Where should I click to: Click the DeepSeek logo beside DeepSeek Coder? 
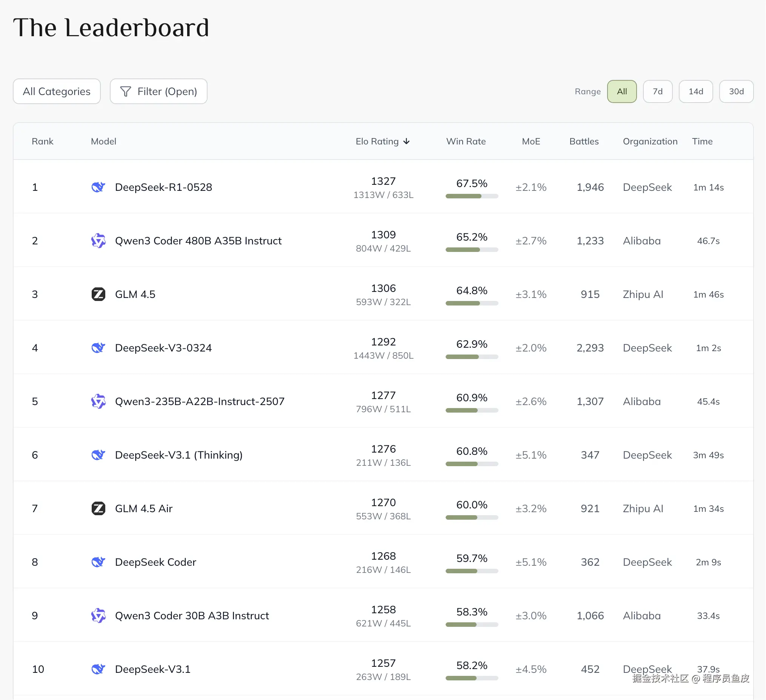(x=98, y=562)
